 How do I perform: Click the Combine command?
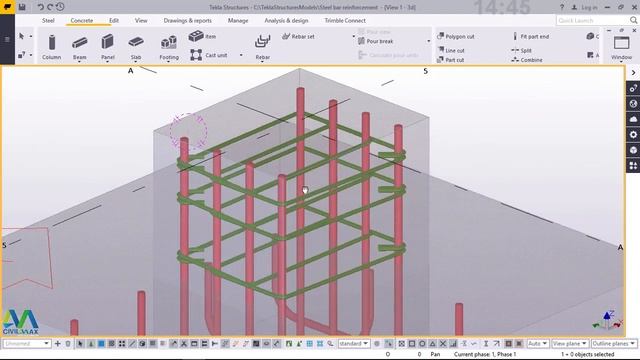point(527,60)
